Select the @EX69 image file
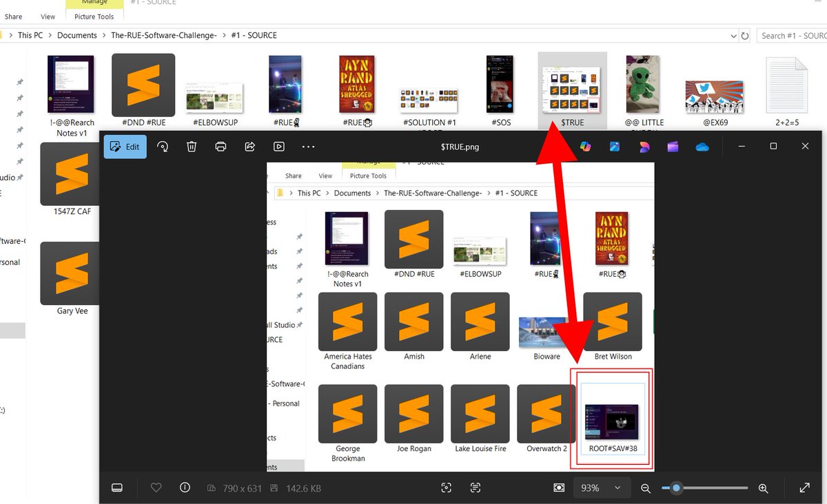The width and height of the screenshot is (827, 504). (x=715, y=103)
